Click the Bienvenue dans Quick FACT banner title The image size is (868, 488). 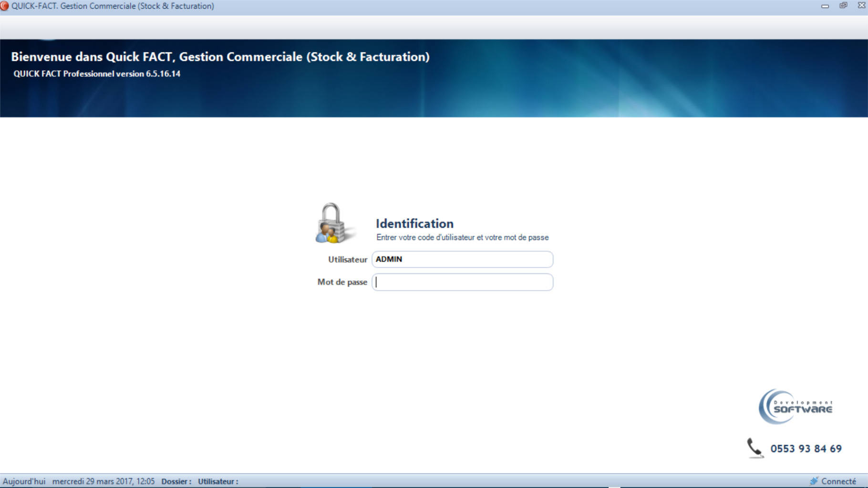click(220, 57)
